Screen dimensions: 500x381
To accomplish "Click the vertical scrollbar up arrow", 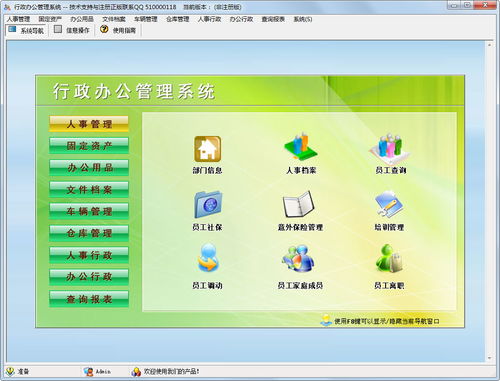I will [489, 45].
